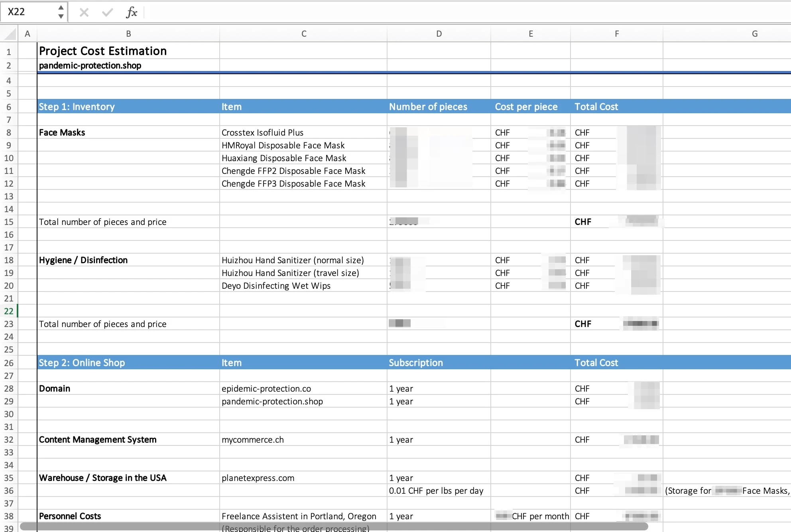Click the 'Crosstex Isofluid Plus' cell
791x532 pixels.
[304, 132]
